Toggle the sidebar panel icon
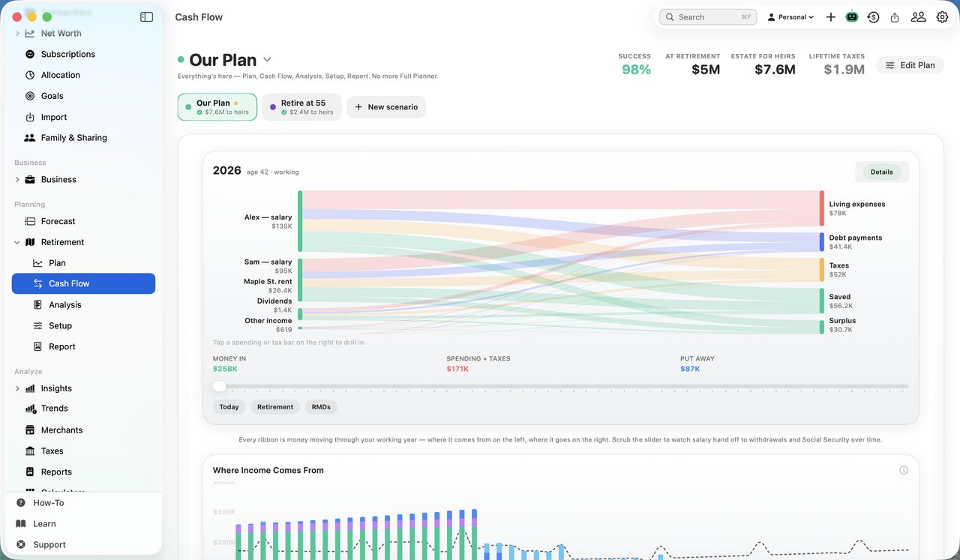The height and width of the screenshot is (560, 960). tap(147, 16)
